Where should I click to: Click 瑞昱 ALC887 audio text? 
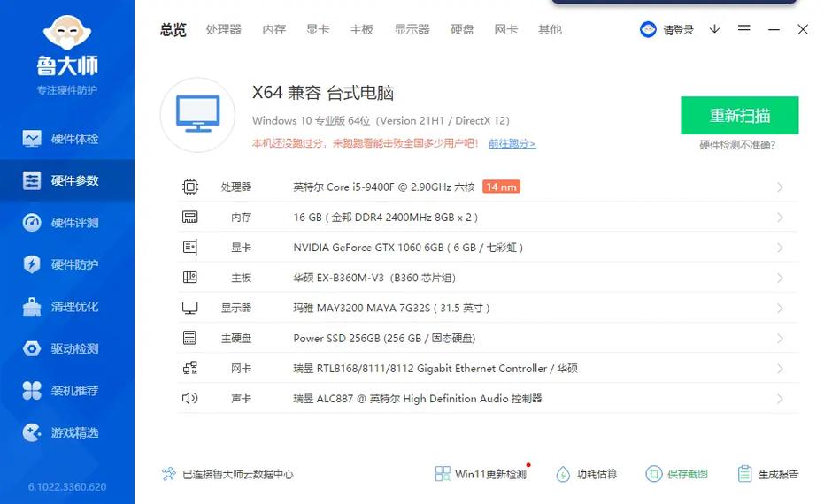pyautogui.click(x=417, y=399)
